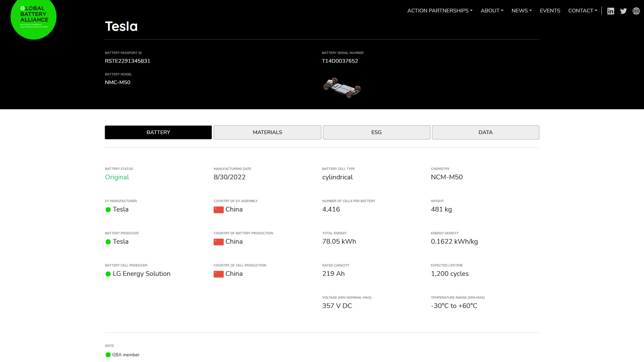Click voltage value 357 V DC
The height and width of the screenshot is (362, 644).
click(x=337, y=306)
